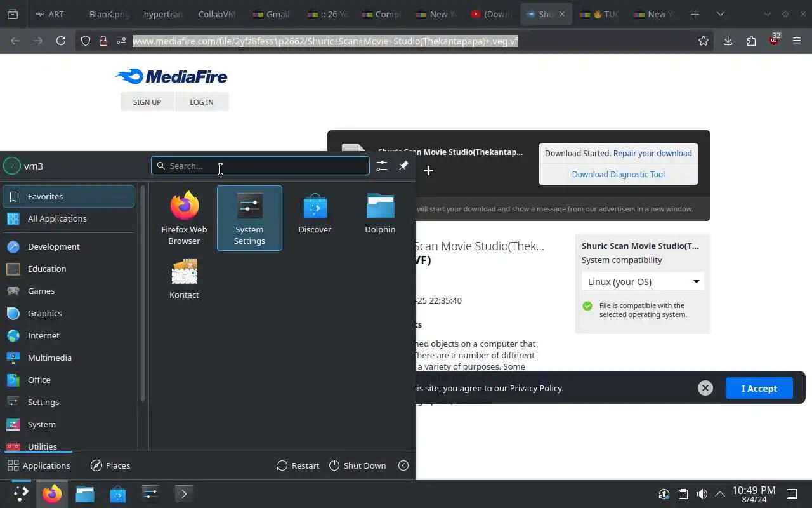Image resolution: width=812 pixels, height=508 pixels.
Task: Click the SIGN UP button
Action: pyautogui.click(x=147, y=102)
